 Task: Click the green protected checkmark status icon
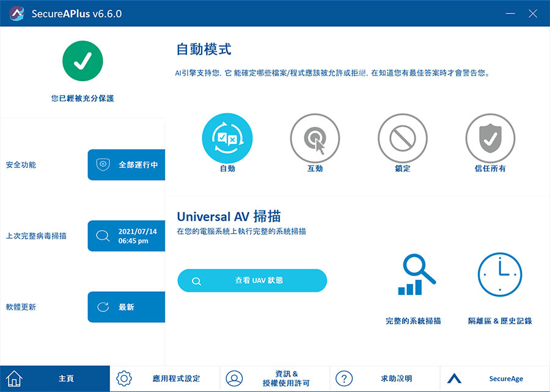point(82,61)
